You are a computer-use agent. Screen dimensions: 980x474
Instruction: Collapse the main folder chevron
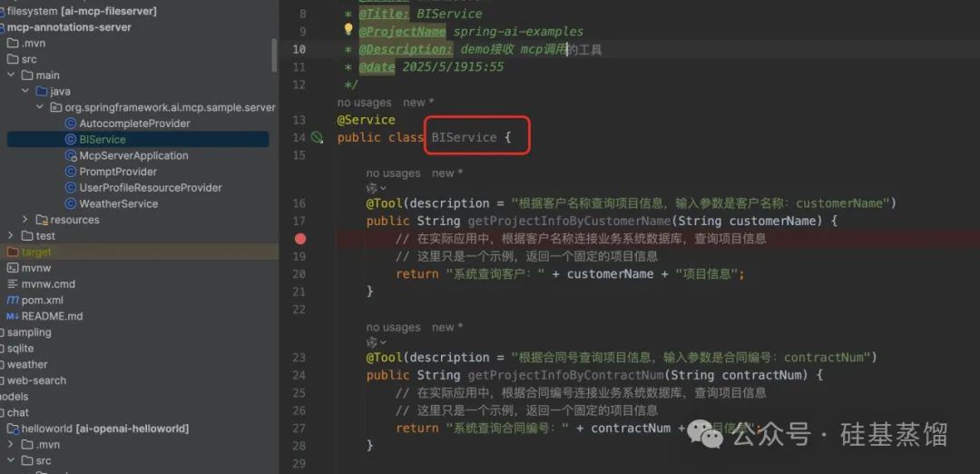pos(11,75)
